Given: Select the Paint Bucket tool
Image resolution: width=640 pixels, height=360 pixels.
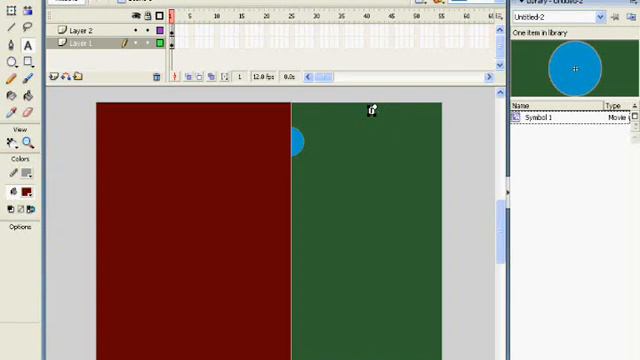Looking at the screenshot, I should (x=28, y=96).
